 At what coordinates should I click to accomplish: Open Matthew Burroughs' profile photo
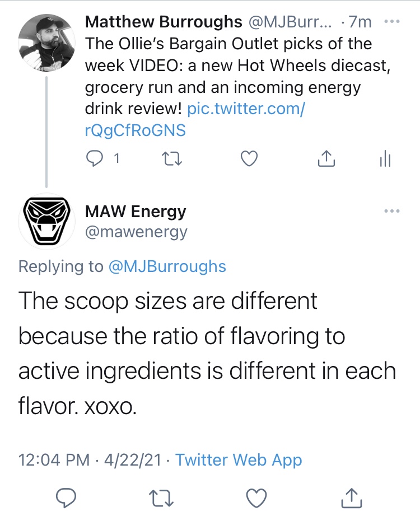click(46, 43)
